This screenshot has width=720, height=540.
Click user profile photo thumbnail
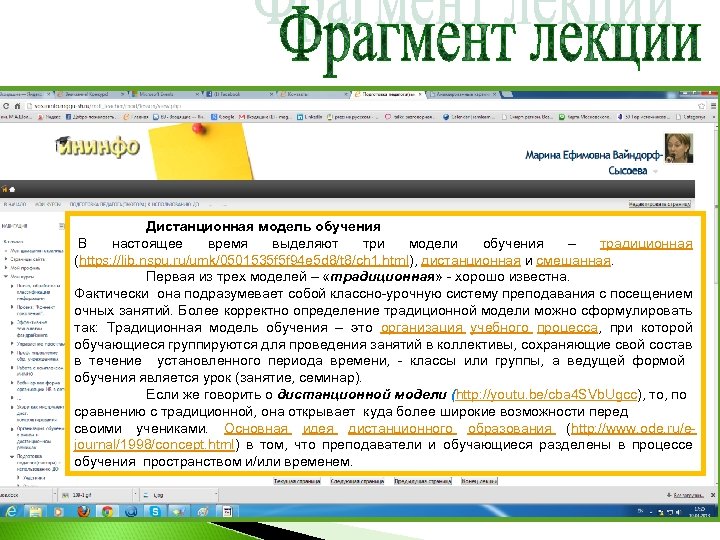679,148
